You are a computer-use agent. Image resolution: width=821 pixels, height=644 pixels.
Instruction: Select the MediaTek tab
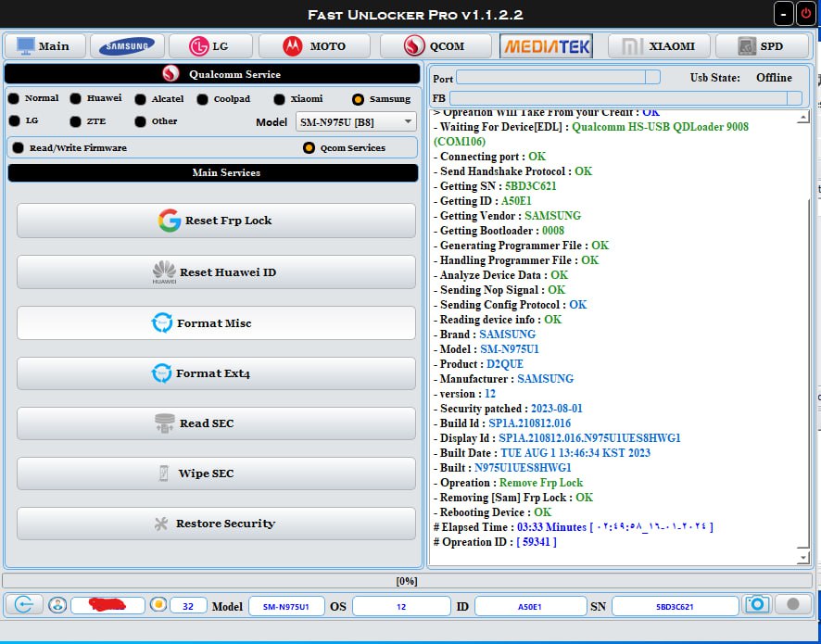point(547,46)
